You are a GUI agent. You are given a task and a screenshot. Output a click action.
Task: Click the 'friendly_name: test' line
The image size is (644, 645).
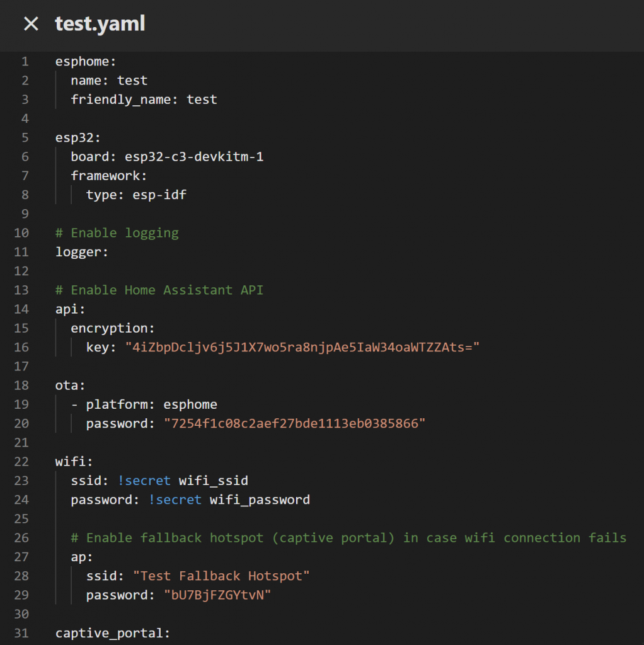(x=144, y=100)
